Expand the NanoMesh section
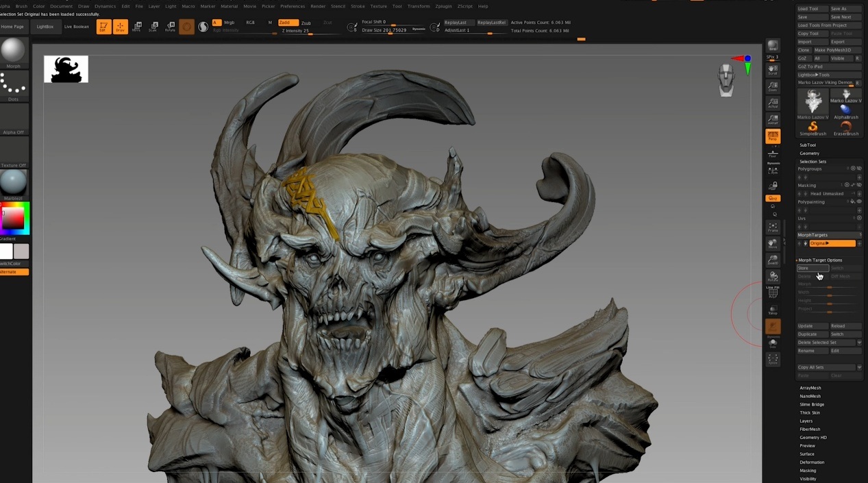Screen dimensions: 868x483 tap(810, 396)
